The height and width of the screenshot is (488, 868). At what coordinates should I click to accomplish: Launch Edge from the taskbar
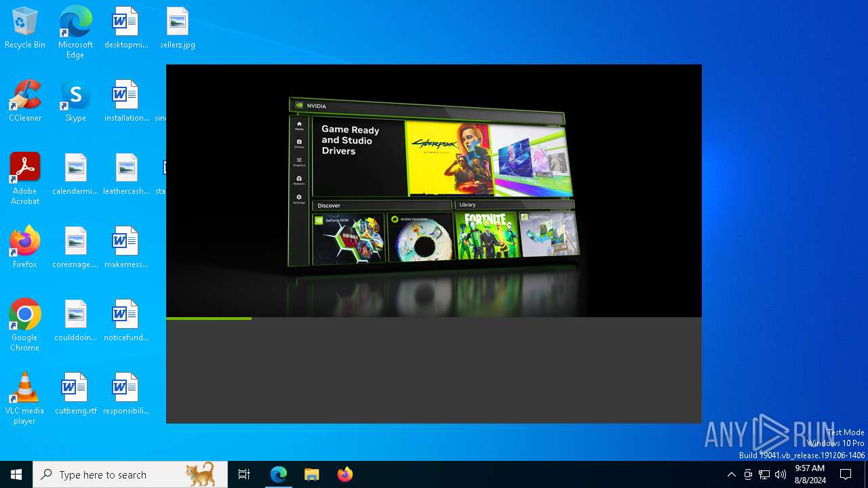279,474
